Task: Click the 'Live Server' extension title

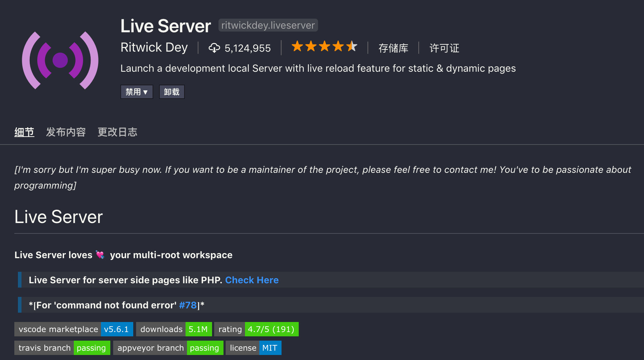Action: click(165, 26)
